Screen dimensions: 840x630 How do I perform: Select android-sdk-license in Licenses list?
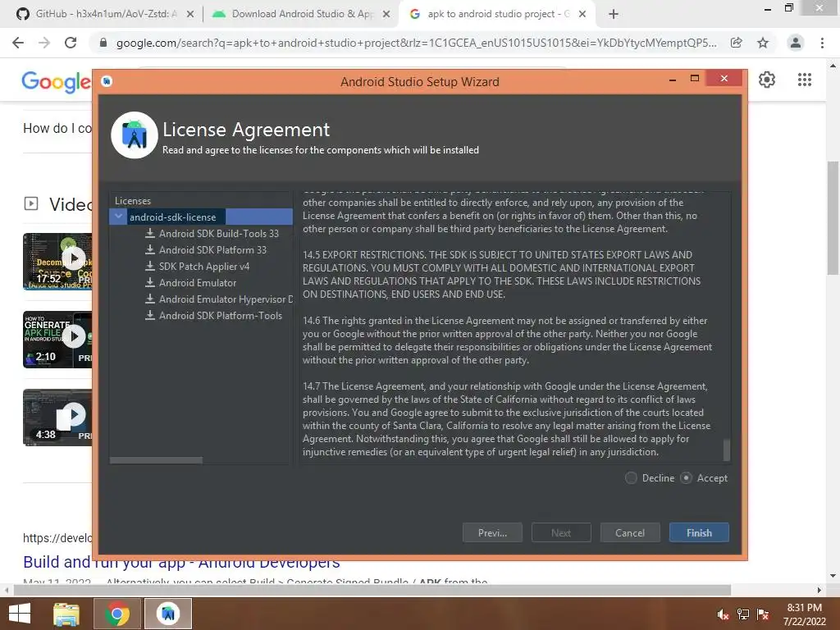201,217
